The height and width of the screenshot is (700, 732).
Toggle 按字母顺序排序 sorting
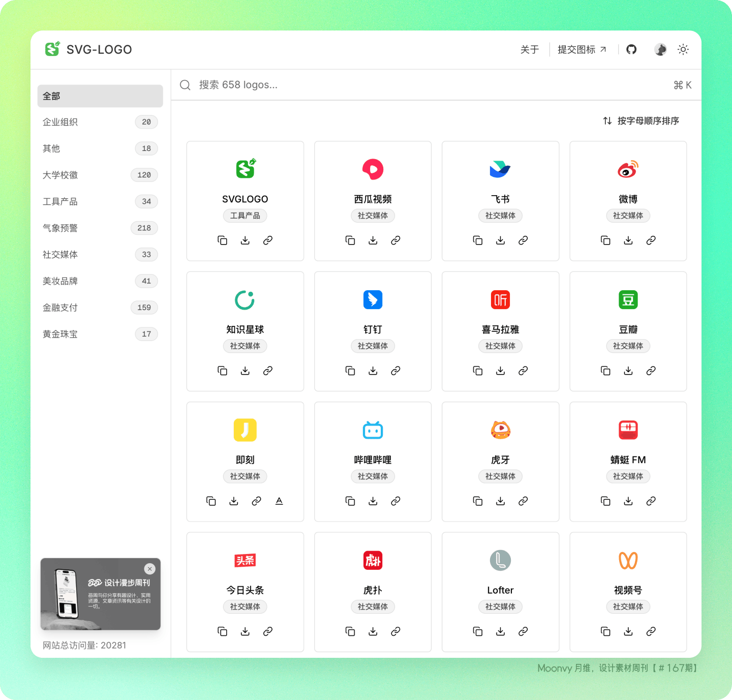(x=641, y=121)
